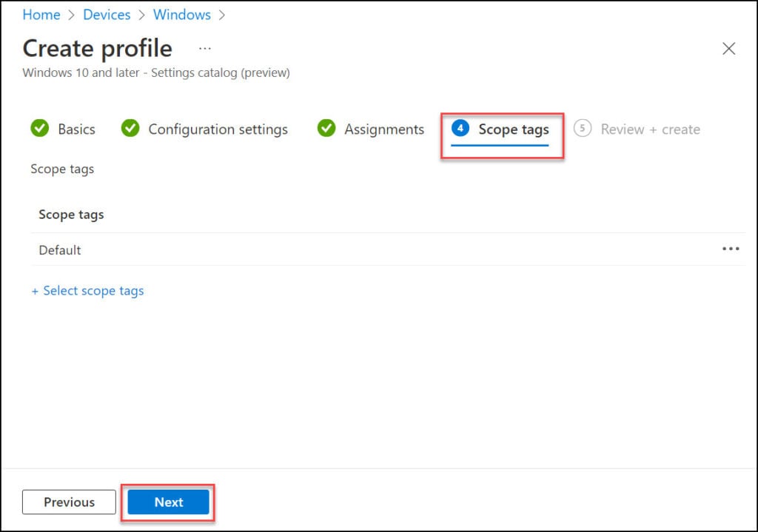The height and width of the screenshot is (532, 758).
Task: Open the ellipsis menu beside Create profile
Action: coord(205,48)
